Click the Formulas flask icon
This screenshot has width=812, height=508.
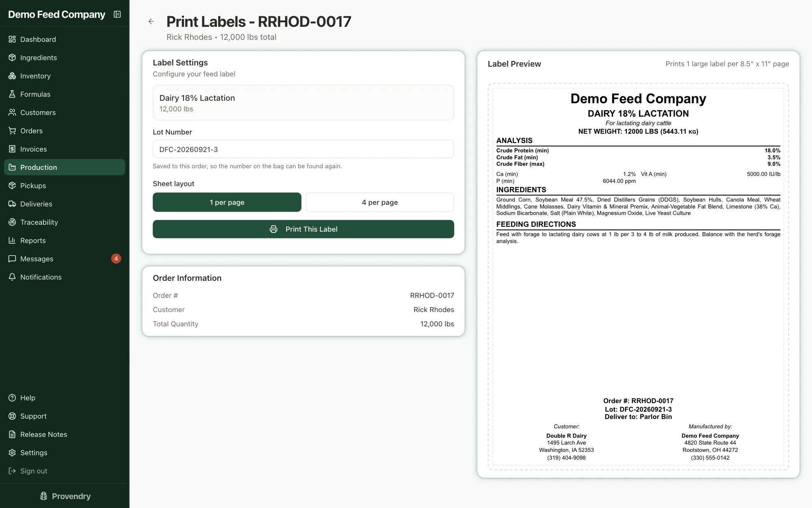(x=12, y=94)
